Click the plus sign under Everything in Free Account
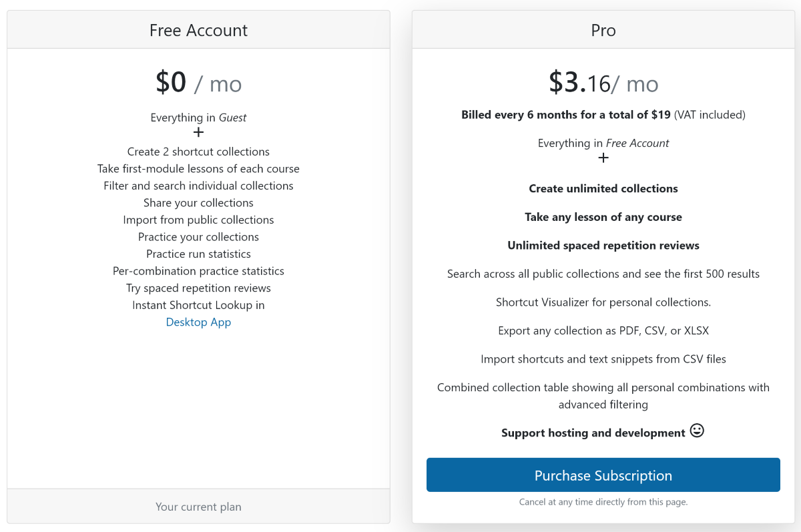This screenshot has height=532, width=801. pyautogui.click(x=603, y=158)
